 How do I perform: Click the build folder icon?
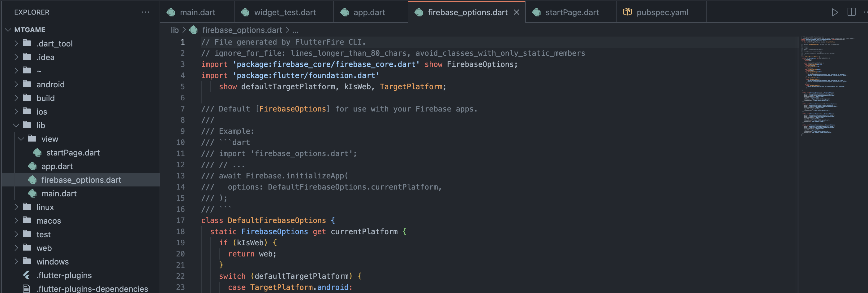click(27, 98)
